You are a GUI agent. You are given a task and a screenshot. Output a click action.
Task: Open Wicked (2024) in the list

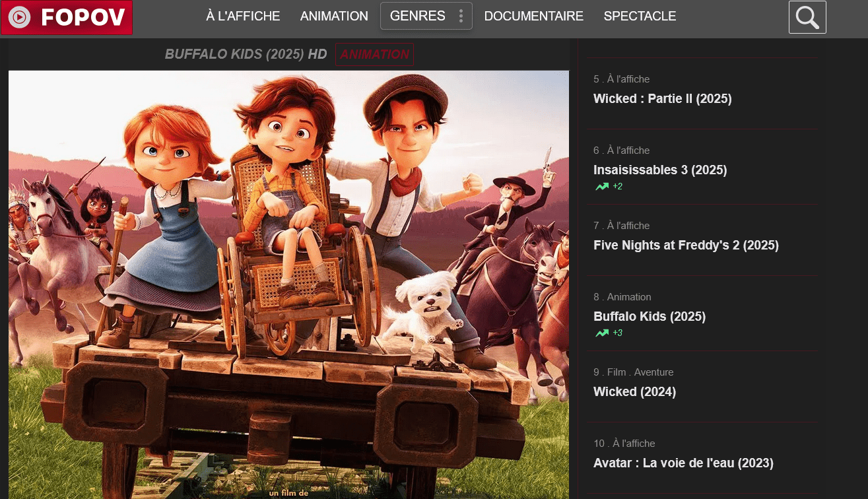tap(634, 392)
